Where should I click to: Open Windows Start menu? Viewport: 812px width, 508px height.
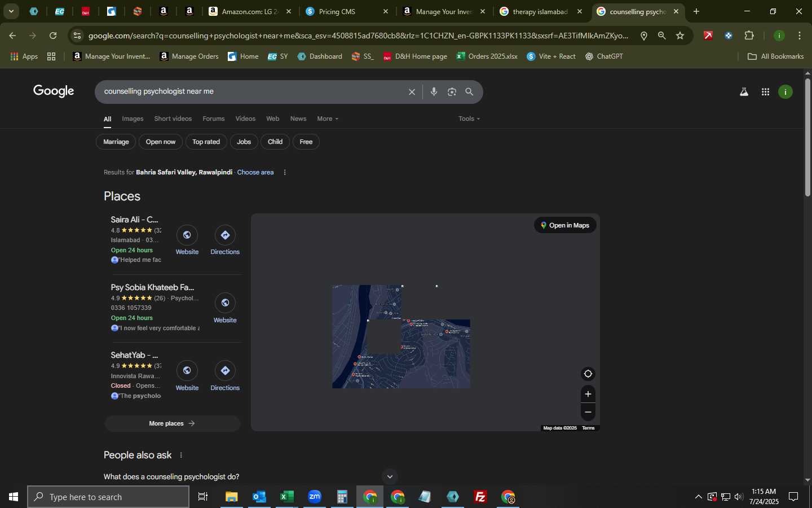point(14,497)
